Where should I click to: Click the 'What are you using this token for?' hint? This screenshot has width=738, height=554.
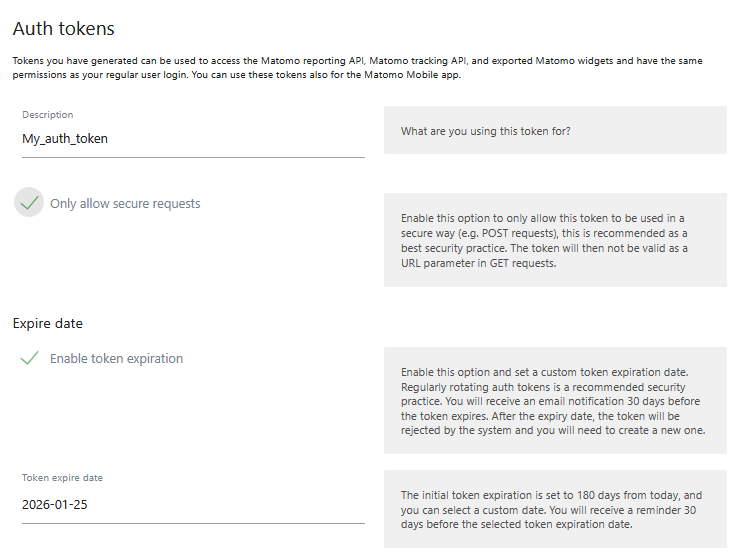pos(485,131)
